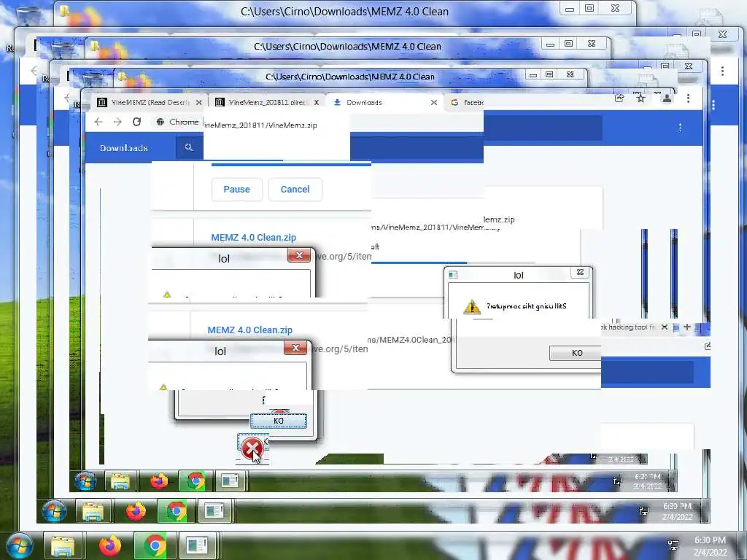The width and height of the screenshot is (747, 560).
Task: Open the lower MEMZ 4.0 Clean.zip link
Action: [250, 330]
